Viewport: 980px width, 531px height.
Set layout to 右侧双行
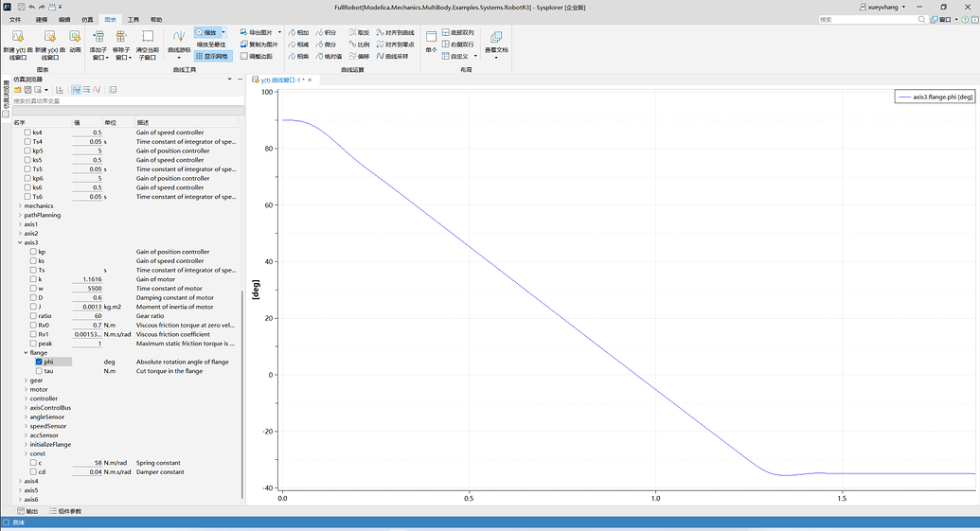458,44
